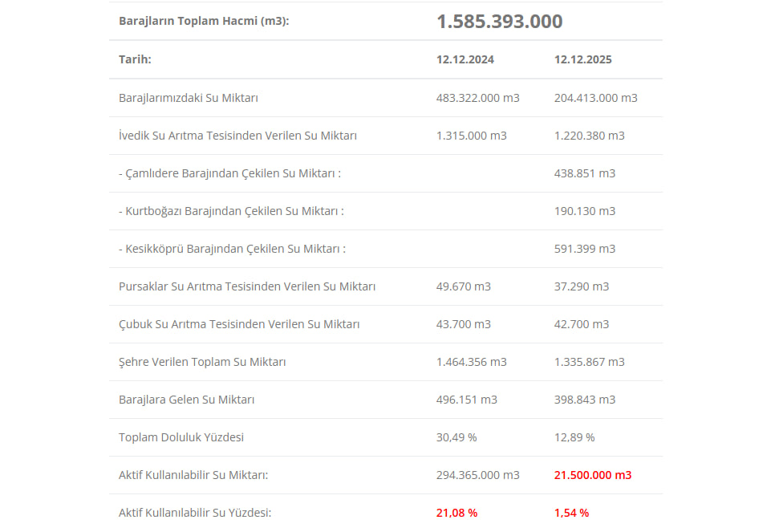The width and height of the screenshot is (775, 532).
Task: Click the red 21,08 % value
Action: 456,513
